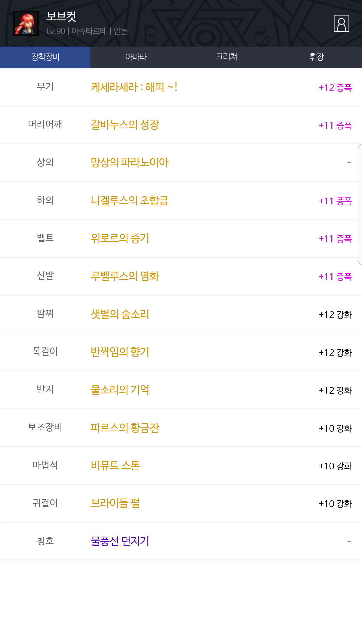This screenshot has width=362, height=644.
Task: Select the 장착장비 tab
Action: tap(45, 57)
